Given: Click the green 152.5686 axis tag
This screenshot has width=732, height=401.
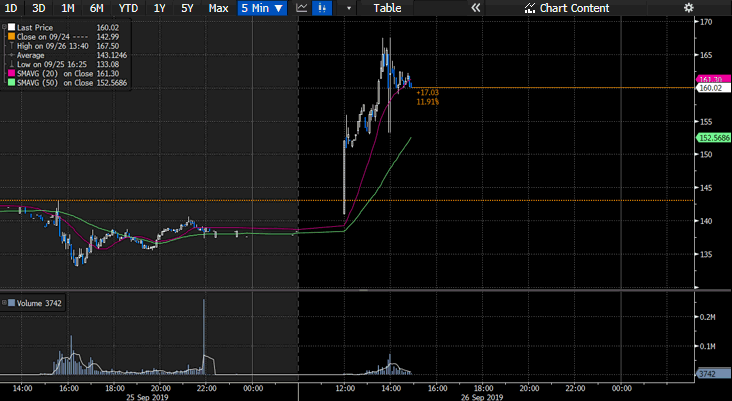Looking at the screenshot, I should tap(713, 138).
